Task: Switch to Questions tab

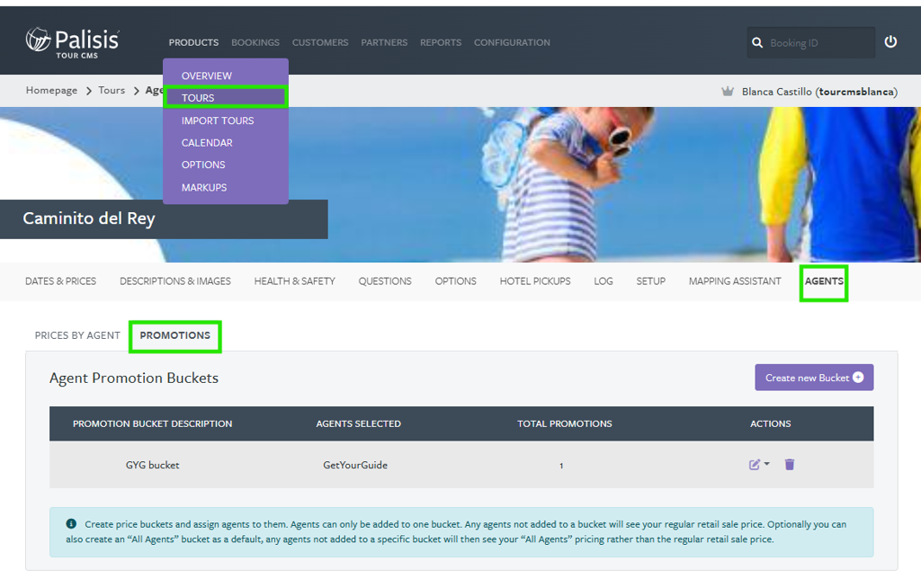Action: tap(385, 281)
